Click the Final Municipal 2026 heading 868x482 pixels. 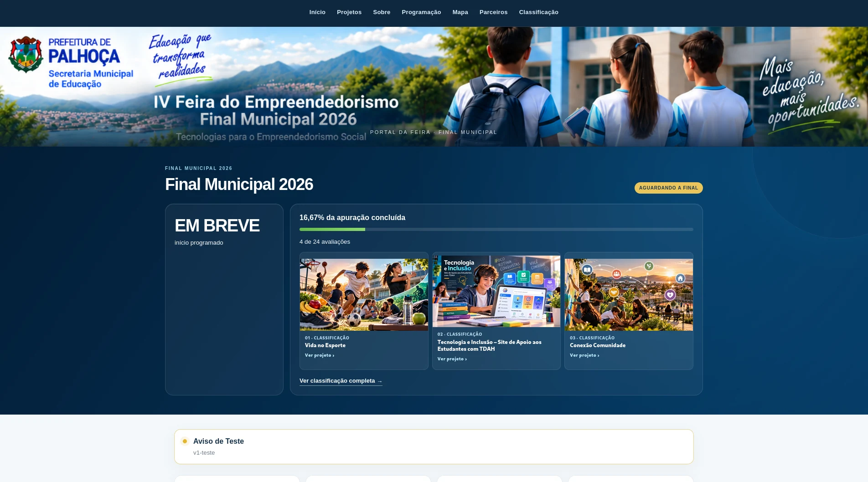239,185
